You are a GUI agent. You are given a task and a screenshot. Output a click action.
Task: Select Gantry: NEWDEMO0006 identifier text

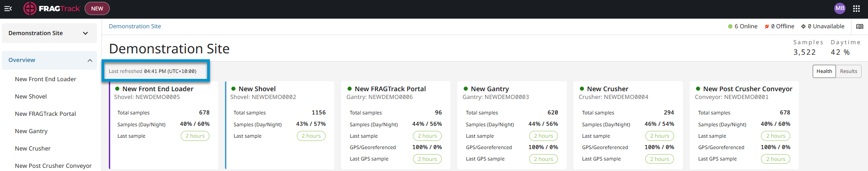click(x=380, y=97)
